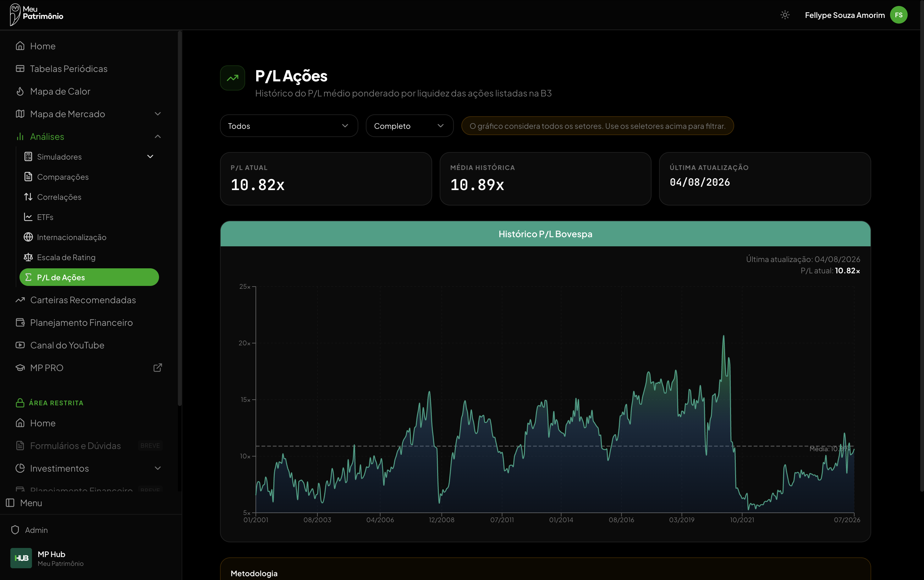Image resolution: width=924 pixels, height=580 pixels.
Task: Click the Média dashed line label
Action: (x=830, y=448)
